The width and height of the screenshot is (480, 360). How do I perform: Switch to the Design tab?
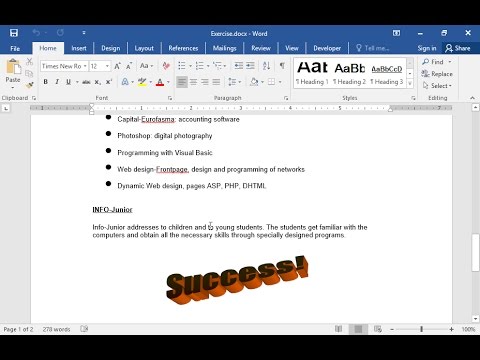pos(111,48)
